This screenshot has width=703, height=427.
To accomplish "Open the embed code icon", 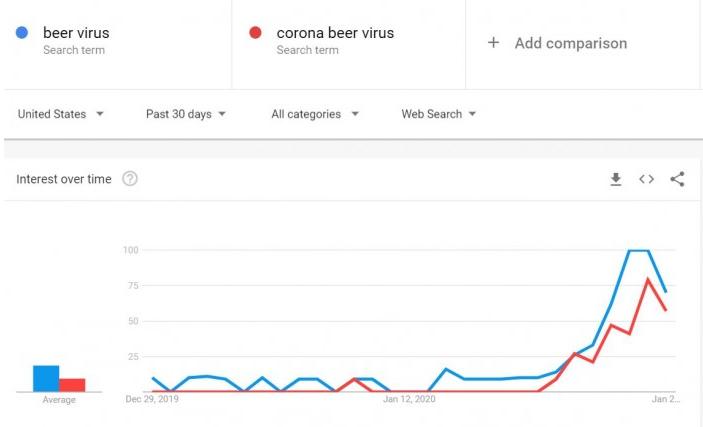I will coord(646,179).
